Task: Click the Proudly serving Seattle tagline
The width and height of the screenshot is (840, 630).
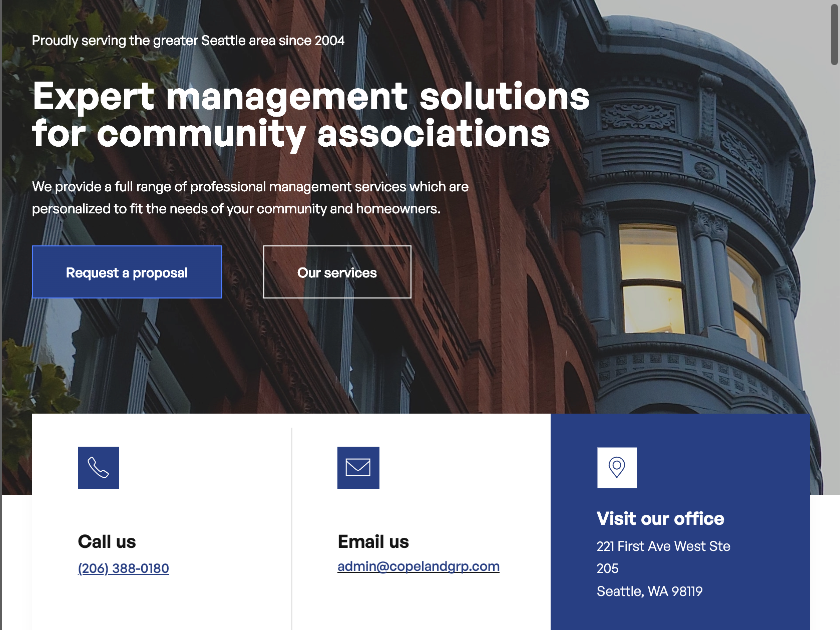Action: pyautogui.click(x=188, y=41)
